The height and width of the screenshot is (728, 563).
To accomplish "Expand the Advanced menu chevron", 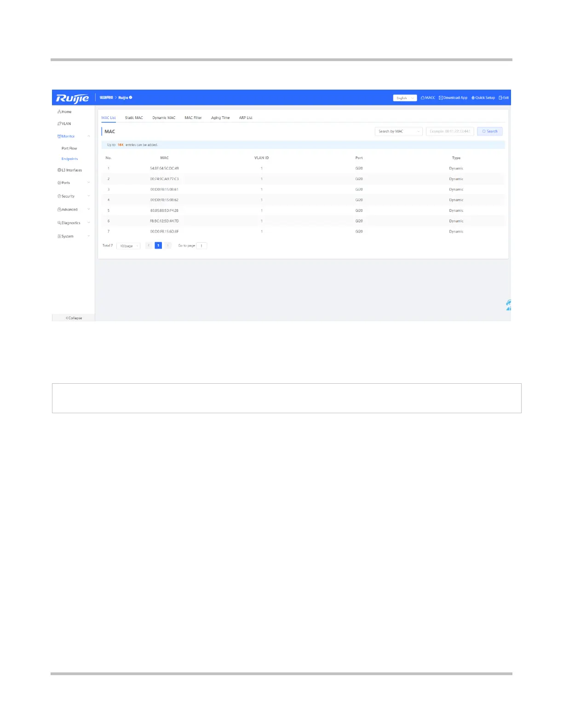I will (89, 210).
